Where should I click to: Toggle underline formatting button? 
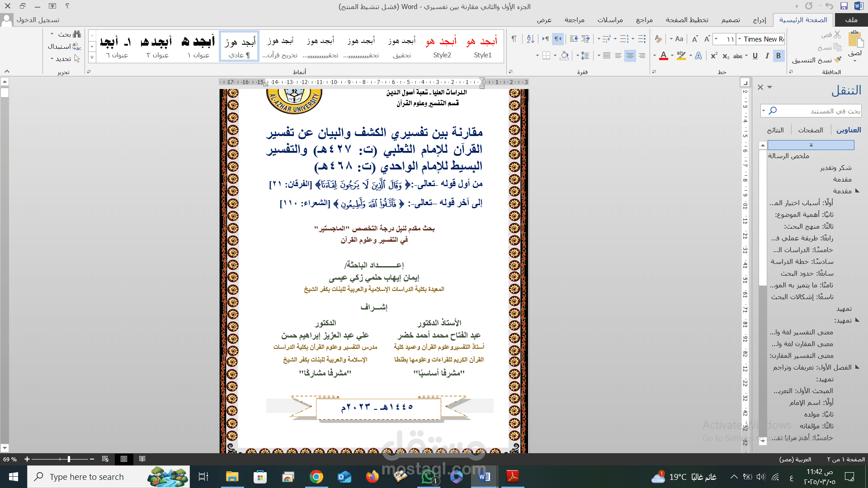tap(755, 56)
